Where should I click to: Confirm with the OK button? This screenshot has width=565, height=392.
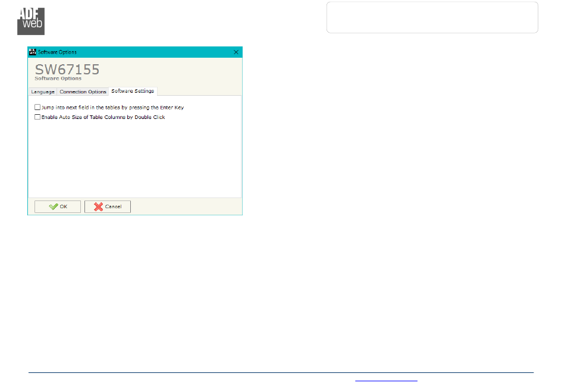tap(58, 207)
